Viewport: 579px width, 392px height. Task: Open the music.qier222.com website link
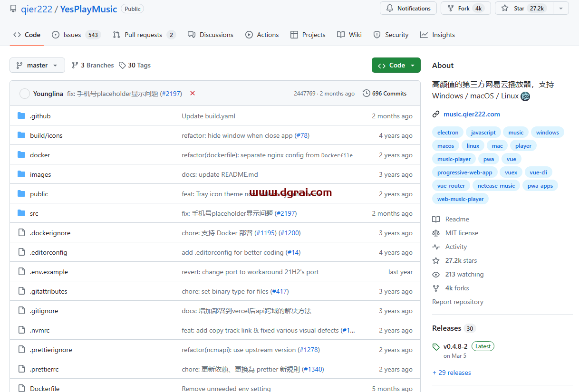[x=472, y=114]
